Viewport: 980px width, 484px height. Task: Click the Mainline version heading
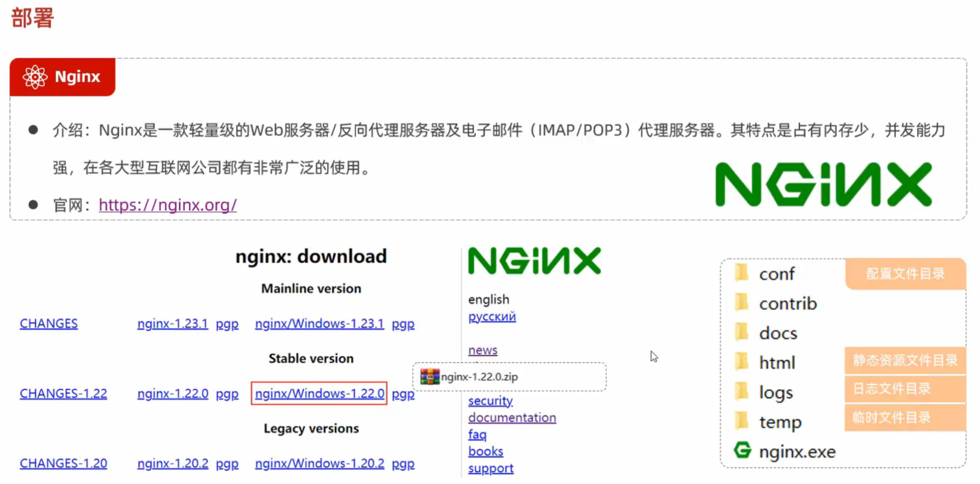(x=311, y=289)
